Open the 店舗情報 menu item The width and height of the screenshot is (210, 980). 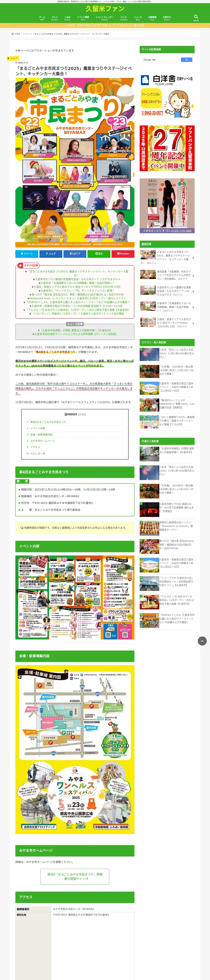pos(152,18)
